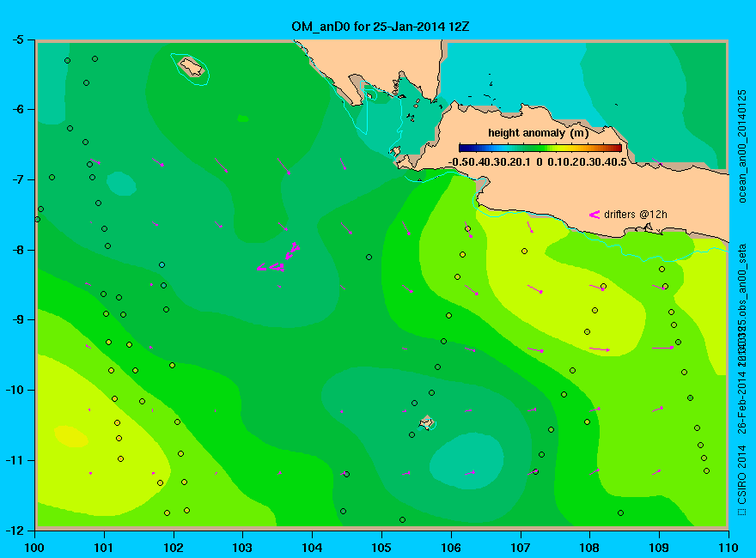Click Enggano island outlined in cyan
This screenshot has width=756, height=558.
192,66
